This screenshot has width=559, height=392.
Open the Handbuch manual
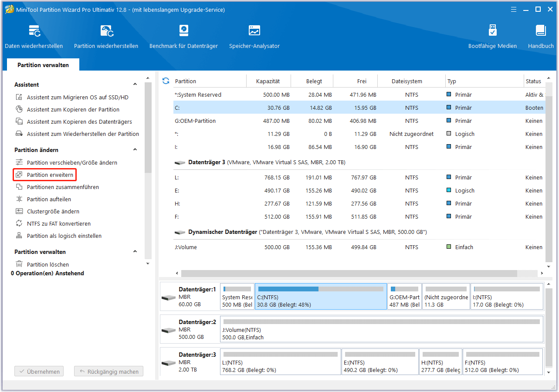pyautogui.click(x=541, y=37)
